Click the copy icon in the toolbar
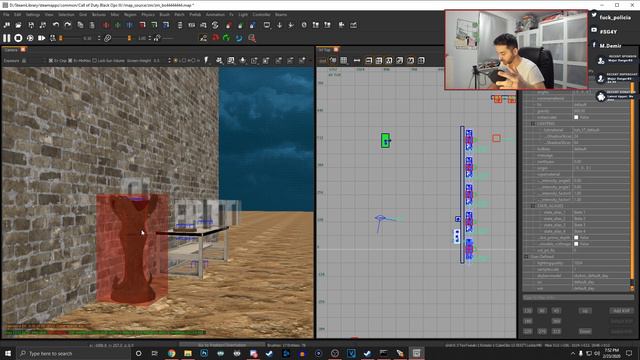Image resolution: width=640 pixels, height=360 pixels. (80, 25)
